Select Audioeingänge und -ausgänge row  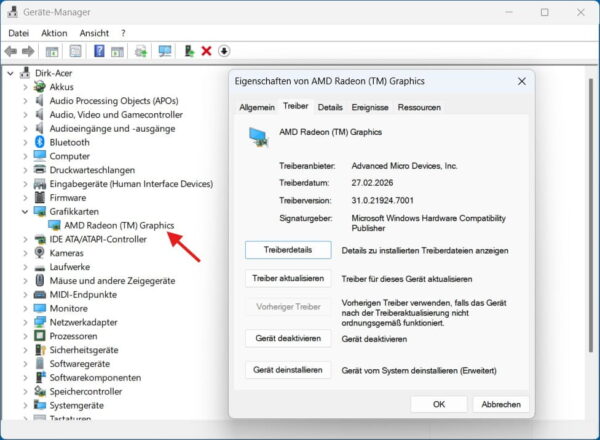click(x=112, y=129)
